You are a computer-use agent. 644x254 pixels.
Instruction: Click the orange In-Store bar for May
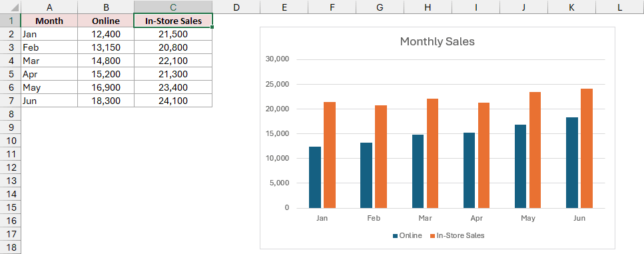(x=535, y=150)
